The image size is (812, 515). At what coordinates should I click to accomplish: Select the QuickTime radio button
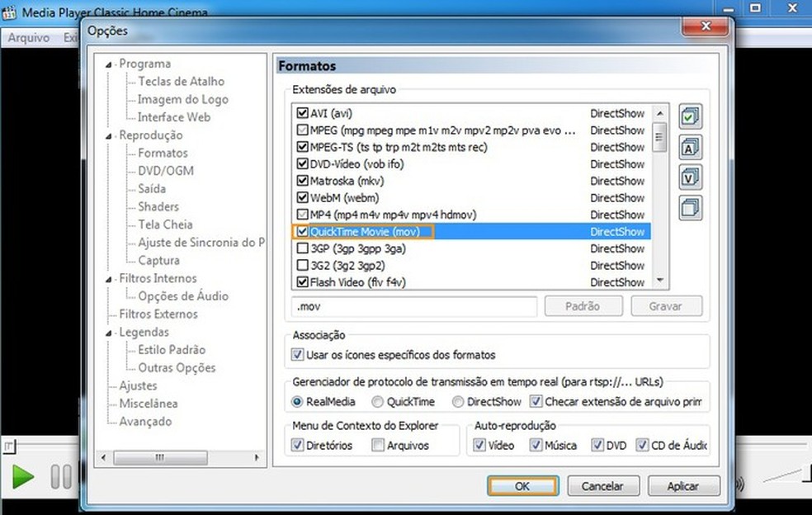click(x=377, y=402)
